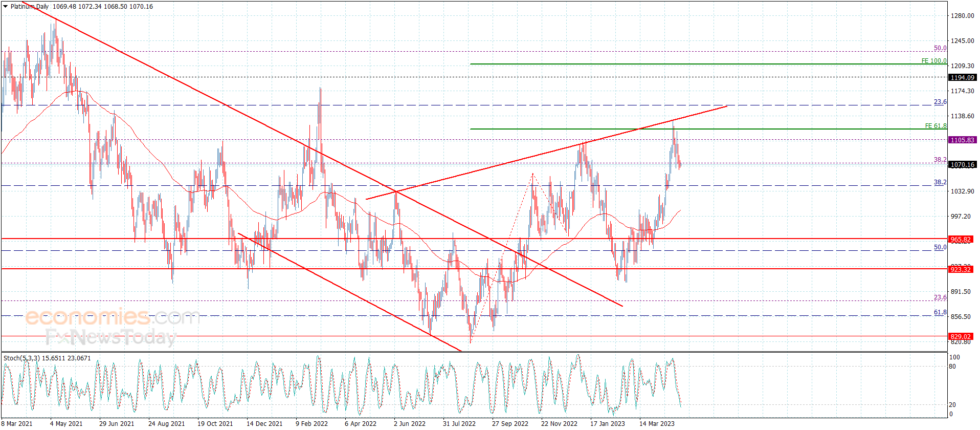Click the 80 level on Stochastic scale
This screenshot has width=980, height=430.
pyautogui.click(x=952, y=367)
